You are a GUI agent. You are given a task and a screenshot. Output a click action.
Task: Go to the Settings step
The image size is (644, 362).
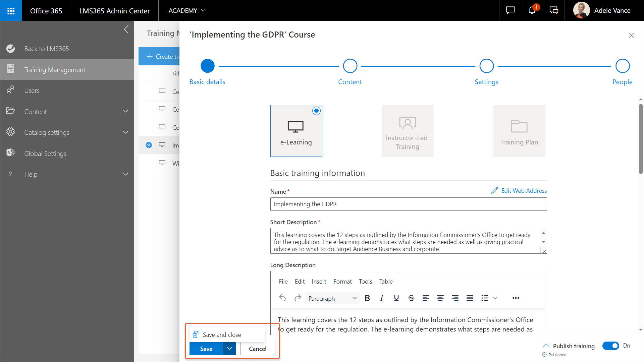coord(486,66)
